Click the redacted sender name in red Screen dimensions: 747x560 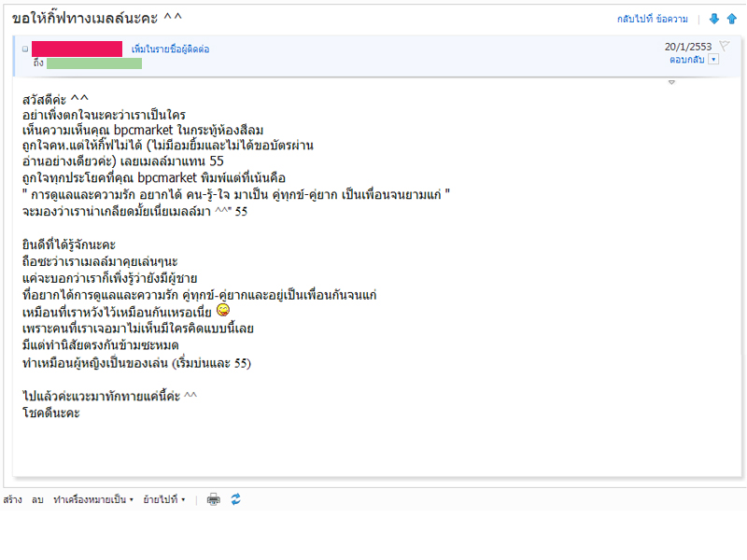point(77,49)
